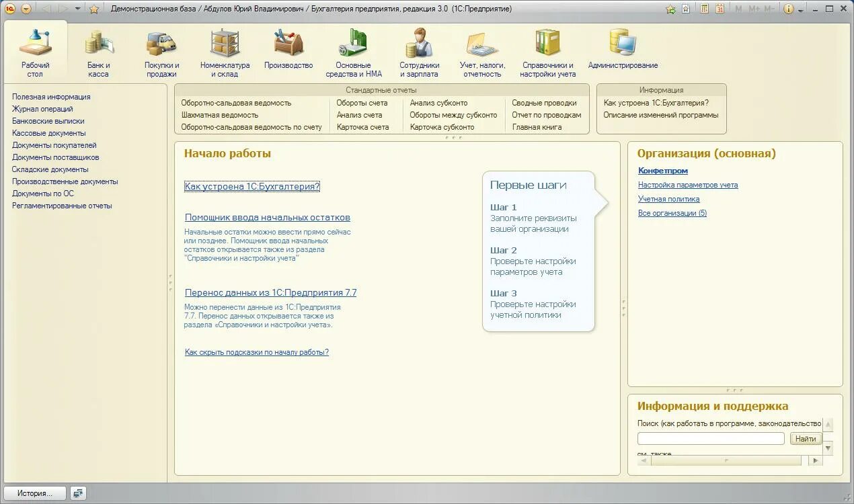The image size is (854, 504).
Task: Click Как скрыть подсказки по началу работы?
Action: point(257,352)
